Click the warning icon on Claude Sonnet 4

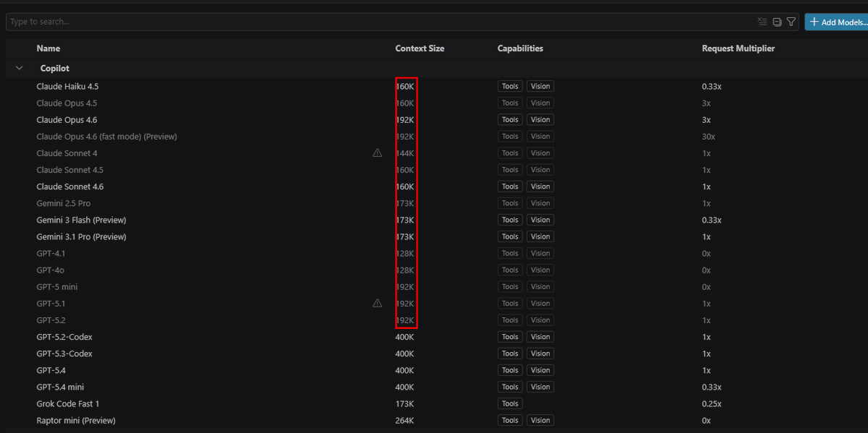(377, 153)
